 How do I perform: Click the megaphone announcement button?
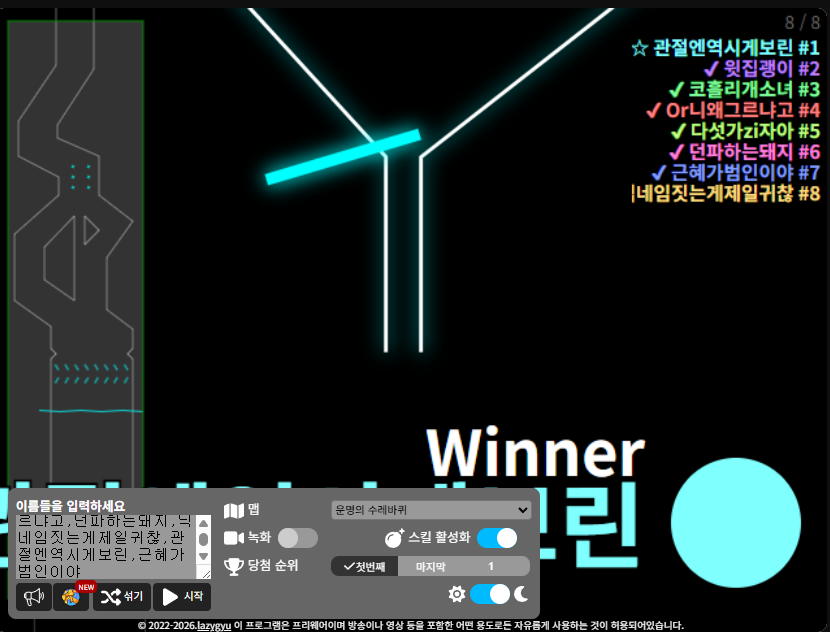[x=34, y=597]
